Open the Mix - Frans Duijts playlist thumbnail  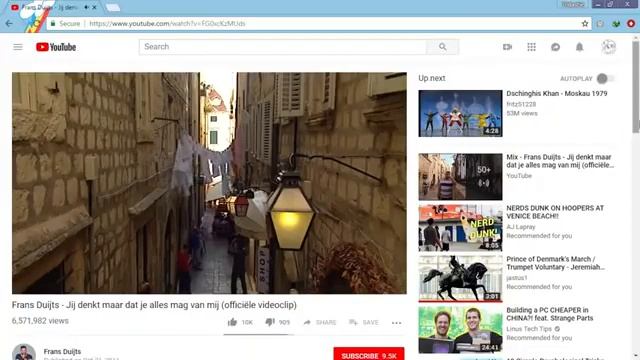pos(460,177)
